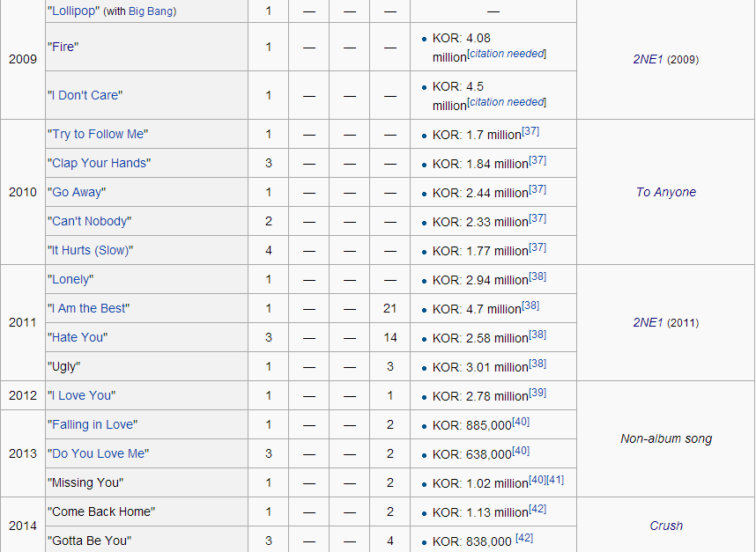Select the Non-album song cell

(666, 438)
